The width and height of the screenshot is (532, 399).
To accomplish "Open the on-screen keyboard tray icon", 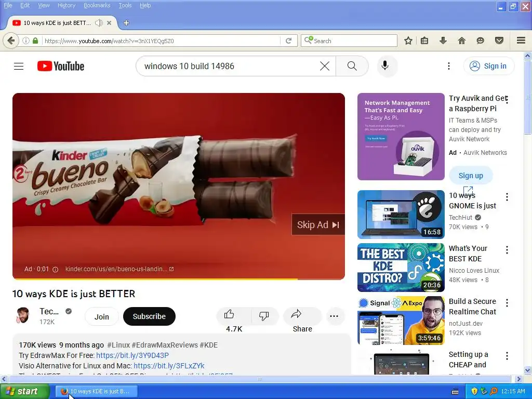I will [x=455, y=391].
